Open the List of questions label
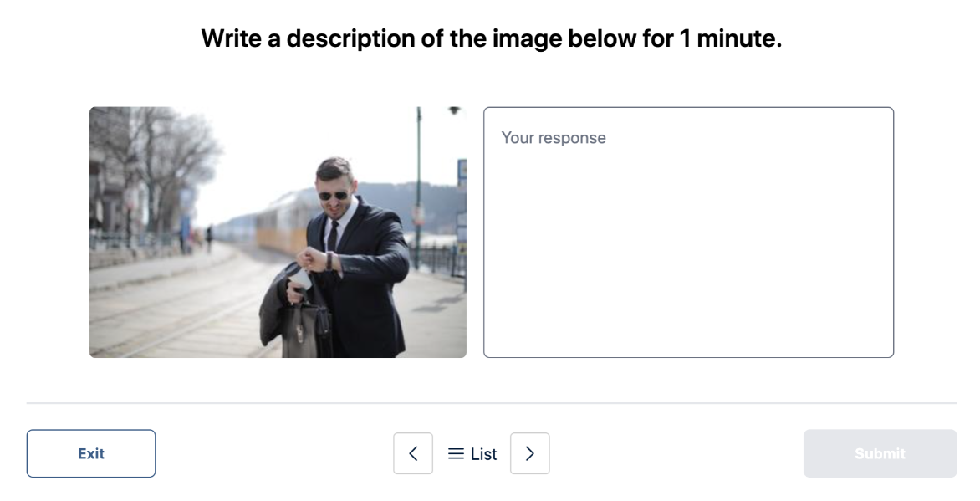Screen dimensions: 980x501 click(x=483, y=454)
